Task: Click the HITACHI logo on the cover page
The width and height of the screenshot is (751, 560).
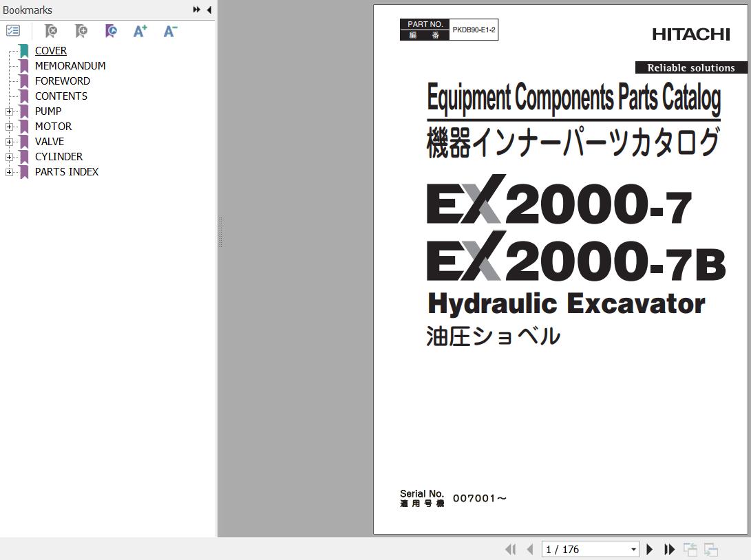Action: coord(690,34)
